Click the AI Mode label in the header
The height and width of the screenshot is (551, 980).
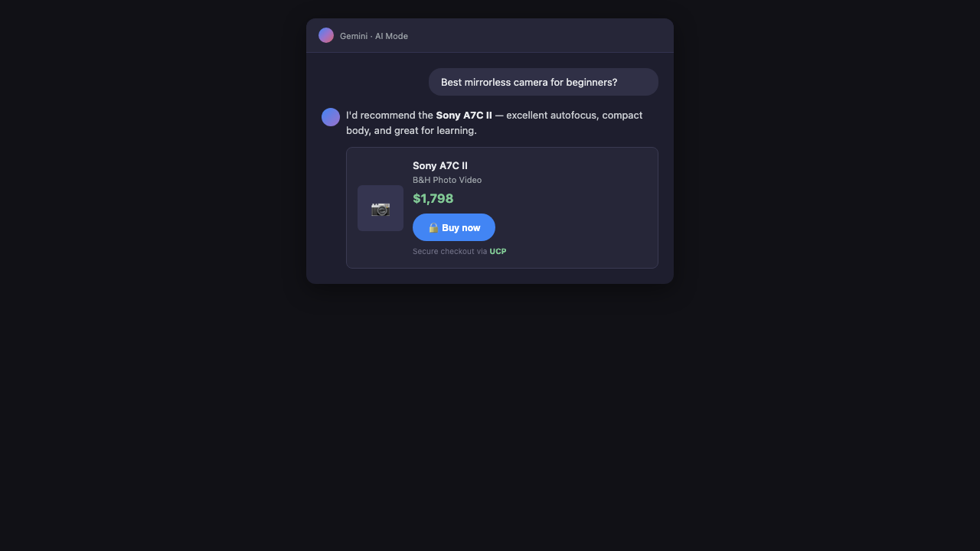coord(391,36)
